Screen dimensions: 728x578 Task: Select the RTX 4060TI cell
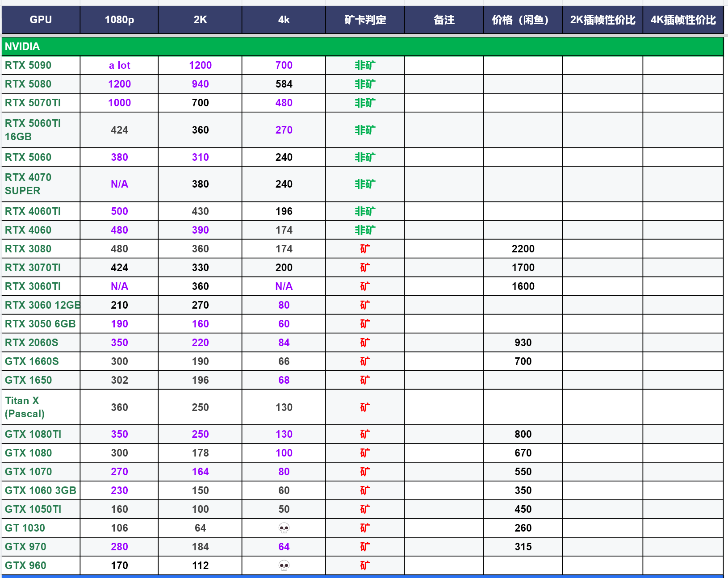(41, 211)
